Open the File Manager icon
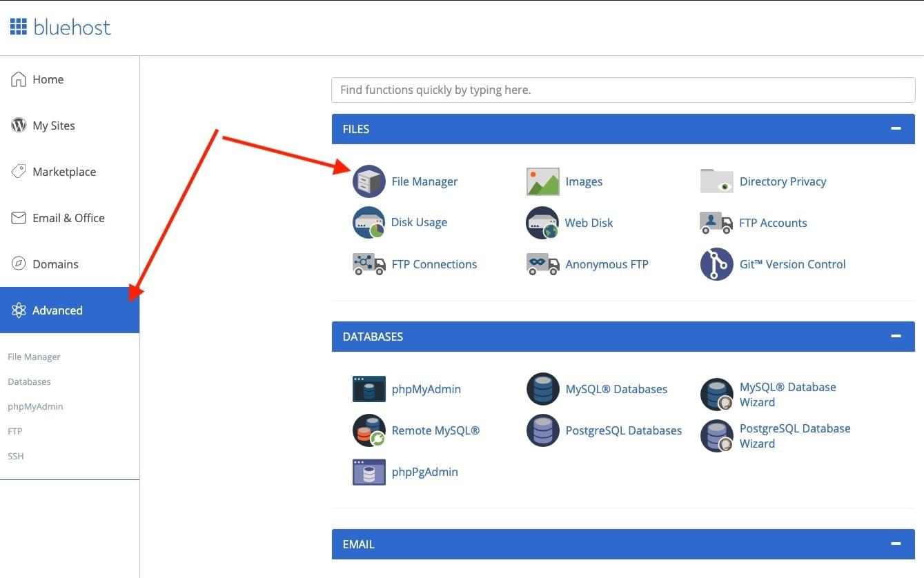Viewport: 924px width, 578px height. [368, 181]
